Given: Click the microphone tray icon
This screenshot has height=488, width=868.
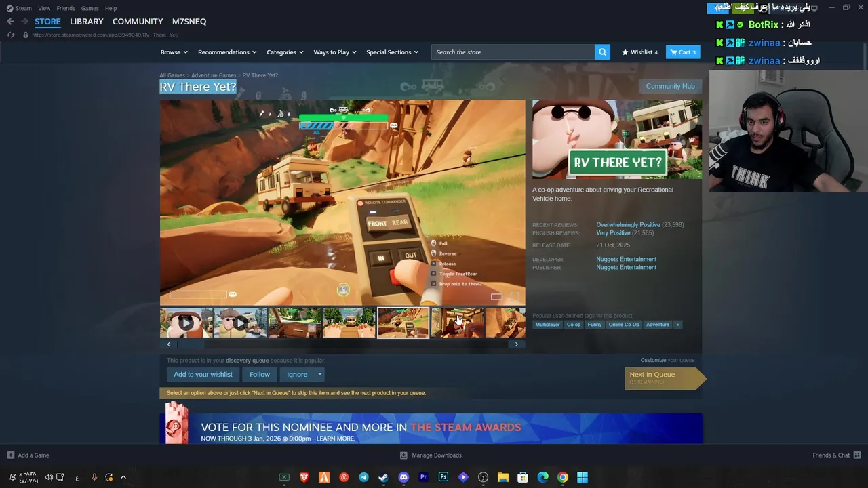Looking at the screenshot, I should point(94,477).
